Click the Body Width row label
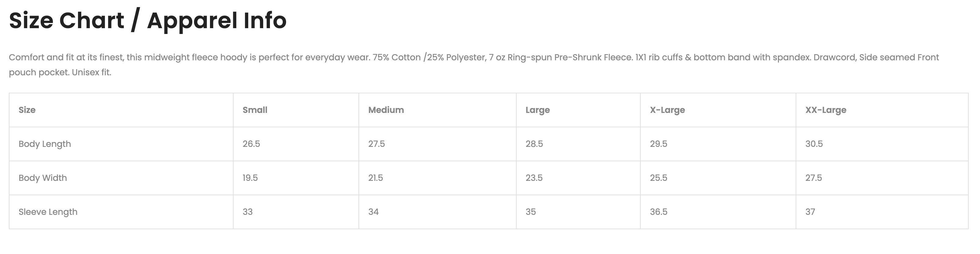This screenshot has height=254, width=980. coord(42,178)
